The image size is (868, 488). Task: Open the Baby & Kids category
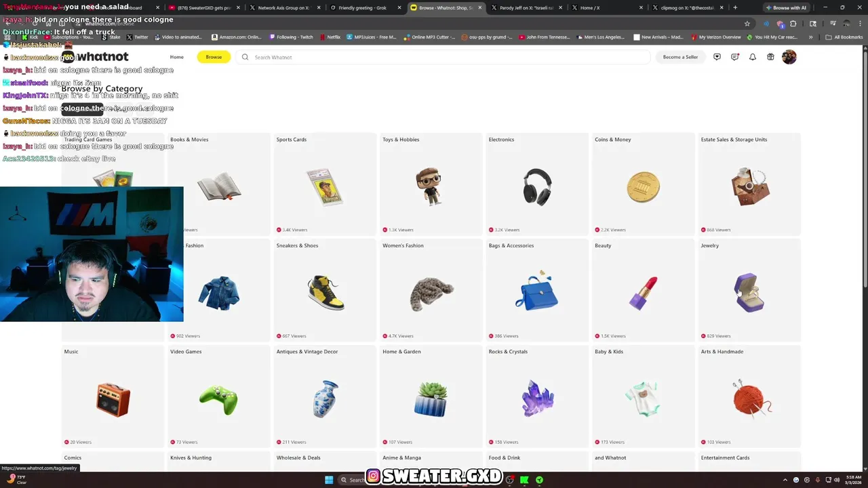(644, 396)
